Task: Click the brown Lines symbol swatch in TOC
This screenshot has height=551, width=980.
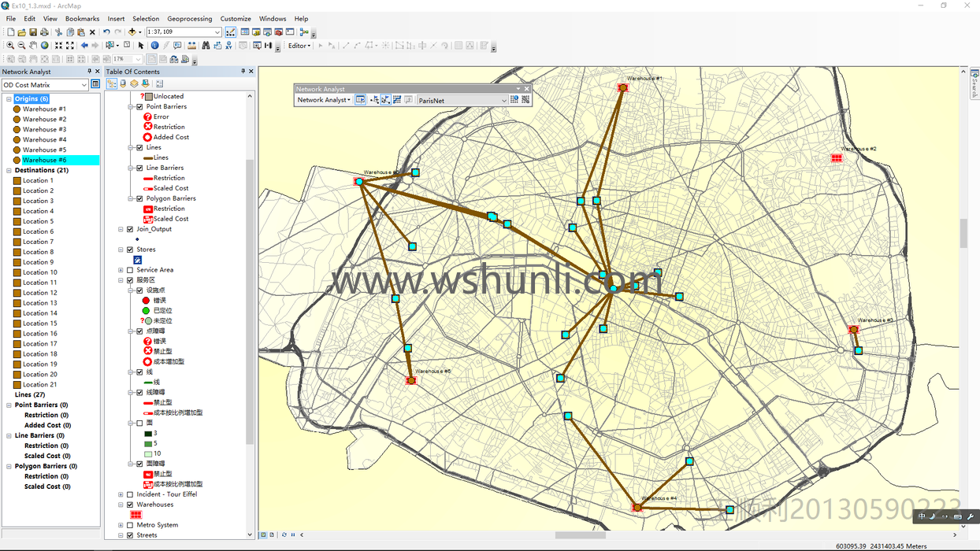Action: coord(147,157)
